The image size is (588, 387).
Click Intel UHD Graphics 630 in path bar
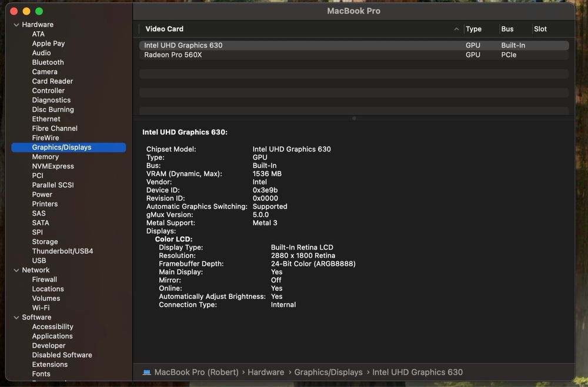click(417, 372)
